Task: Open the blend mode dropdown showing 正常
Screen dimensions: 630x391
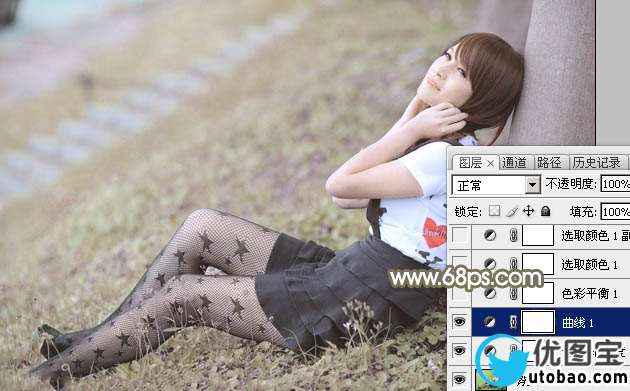Action: (496, 185)
